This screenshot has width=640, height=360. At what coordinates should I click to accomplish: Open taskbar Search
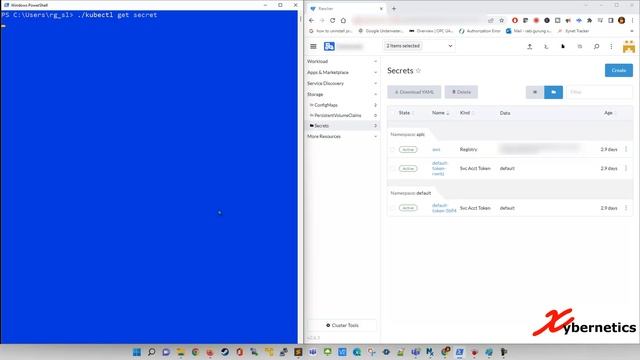point(151,352)
